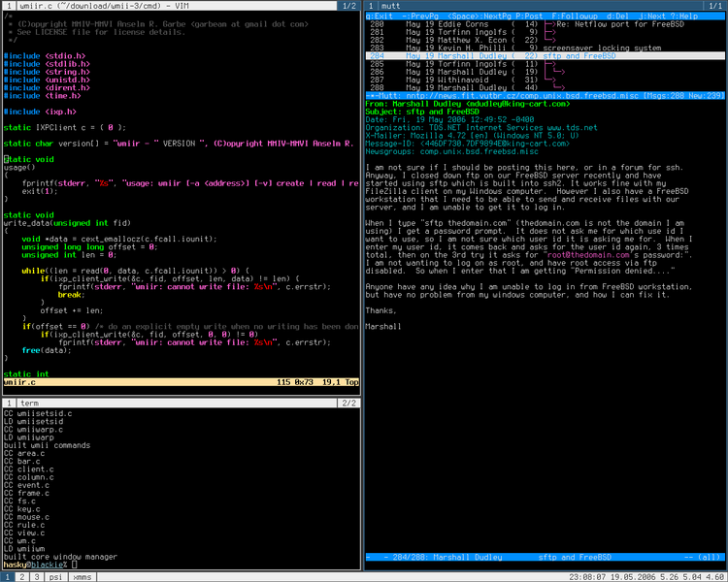This screenshot has width=728, height=582.
Task: Select the xmms tag in bottom bar
Action: click(x=83, y=577)
